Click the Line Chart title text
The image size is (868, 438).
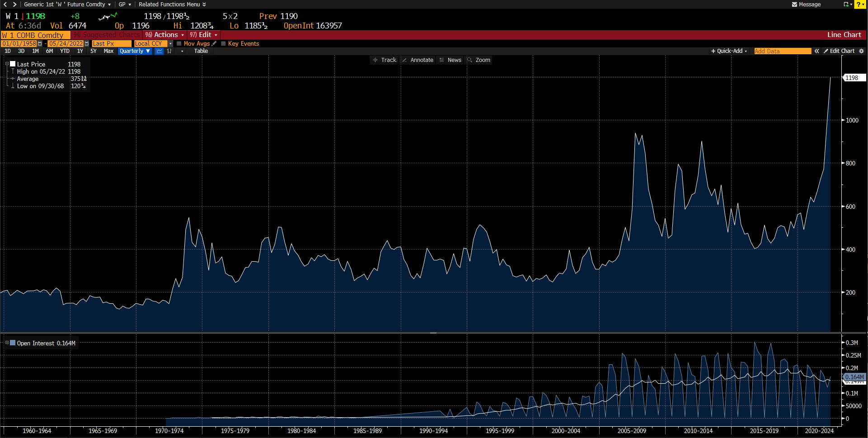[x=844, y=35]
